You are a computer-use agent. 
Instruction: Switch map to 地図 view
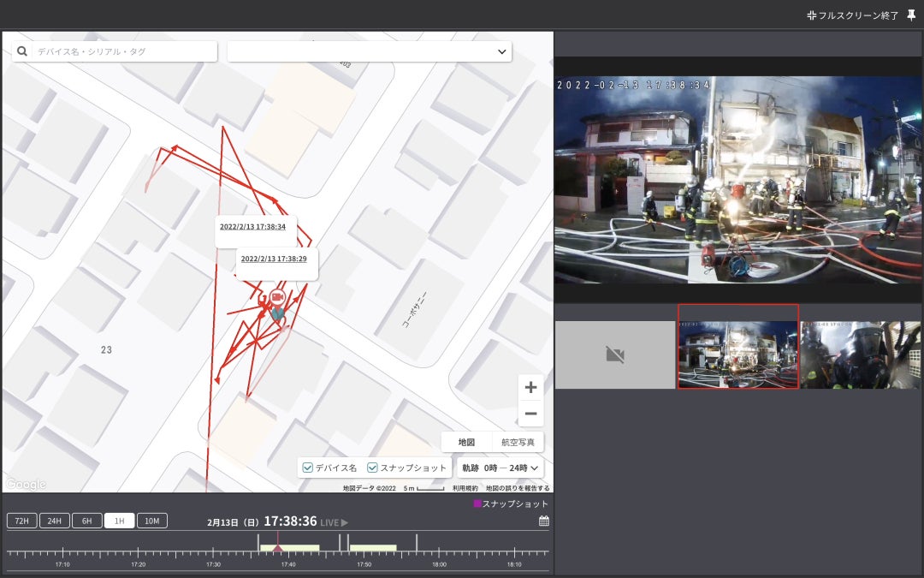[x=466, y=442]
